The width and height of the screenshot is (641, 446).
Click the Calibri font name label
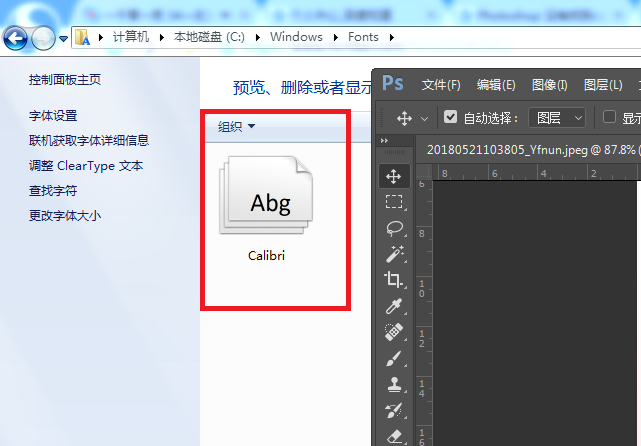pyautogui.click(x=266, y=255)
